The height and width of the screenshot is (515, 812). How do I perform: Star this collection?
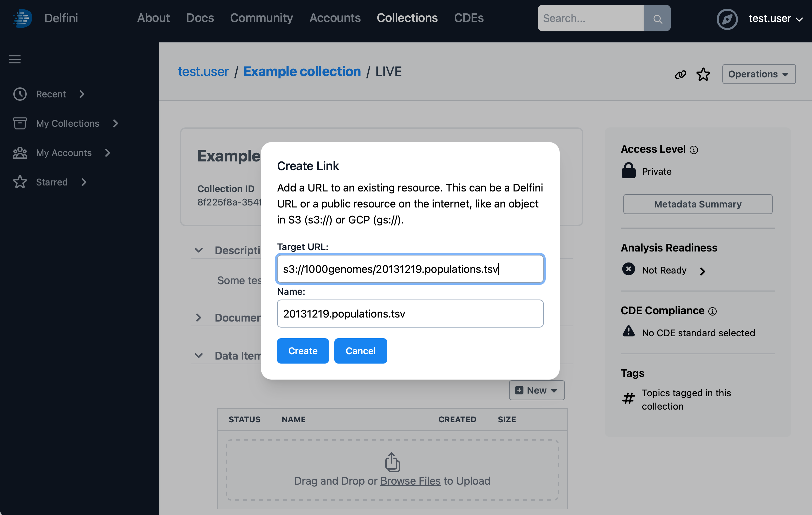(x=703, y=74)
